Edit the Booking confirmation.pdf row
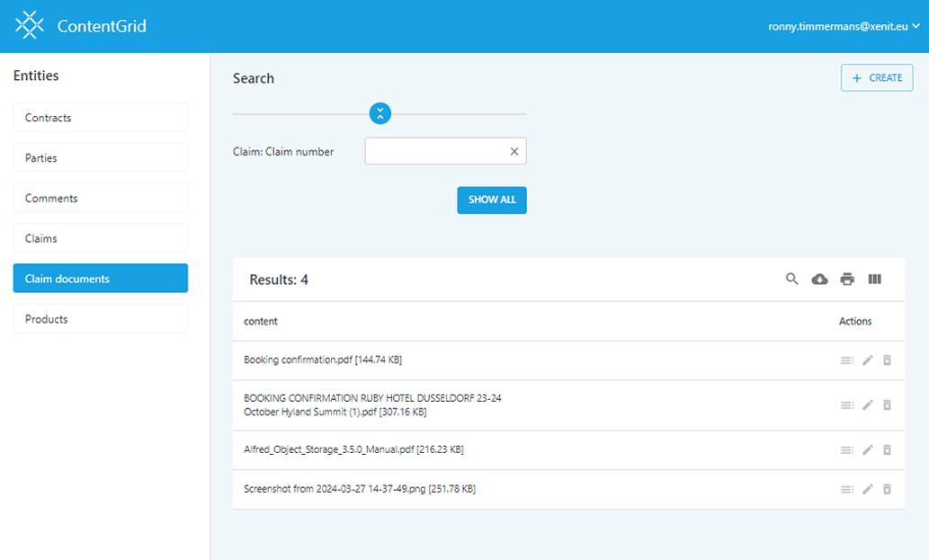929x560 pixels. point(867,360)
